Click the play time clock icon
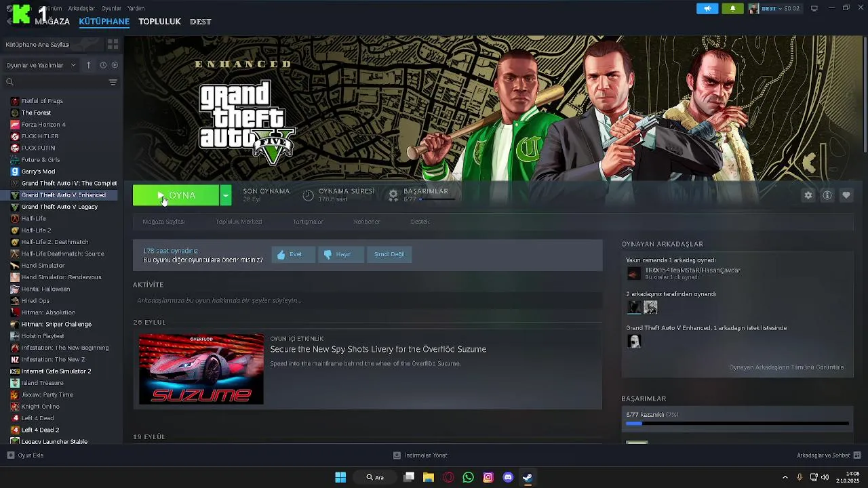The image size is (868, 488). 308,195
